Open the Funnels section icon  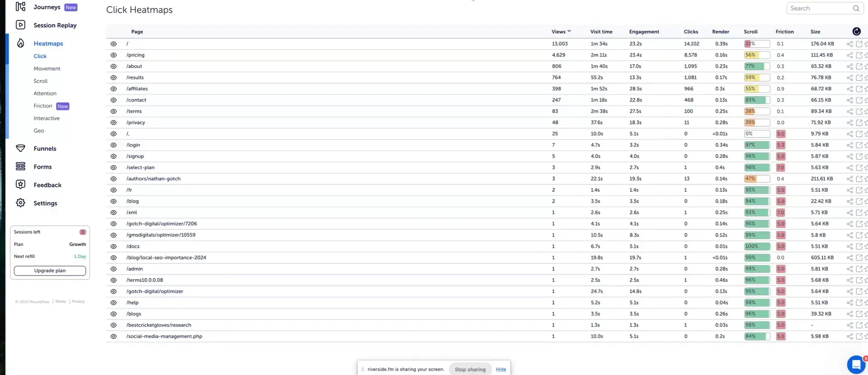click(x=20, y=148)
